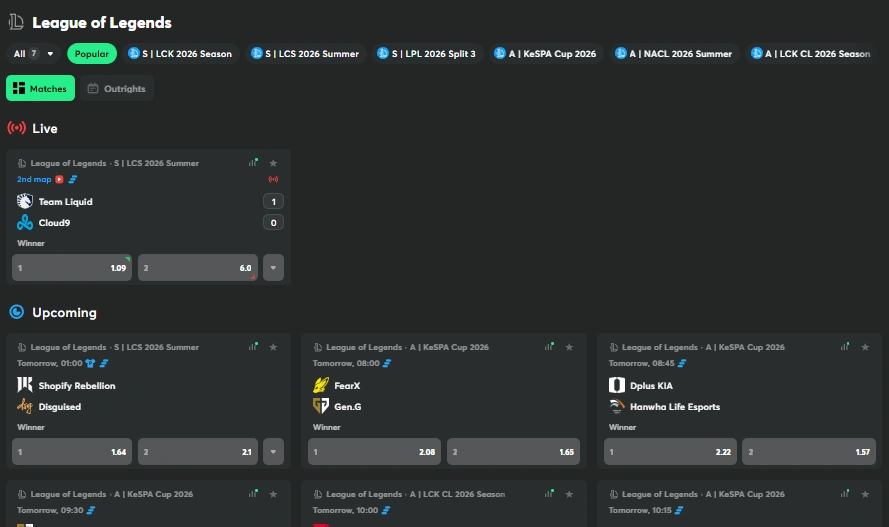This screenshot has width=889, height=527.
Task: Open the Hanwha Life Esports team name
Action: pos(675,407)
